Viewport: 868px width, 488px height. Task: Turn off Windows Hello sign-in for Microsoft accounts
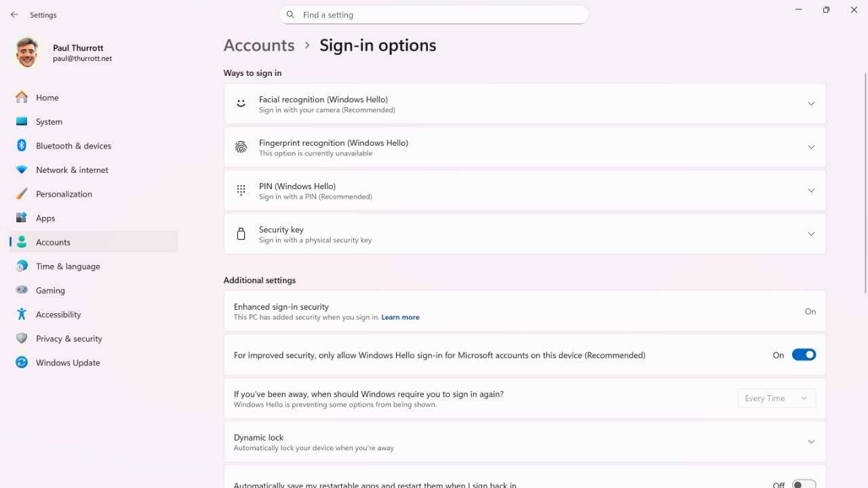(x=804, y=354)
